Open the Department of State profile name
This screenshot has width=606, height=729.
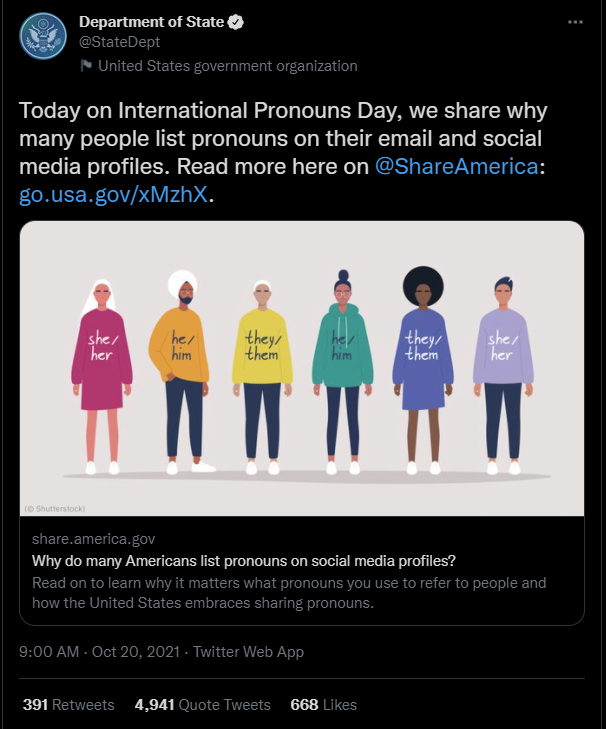[x=152, y=22]
